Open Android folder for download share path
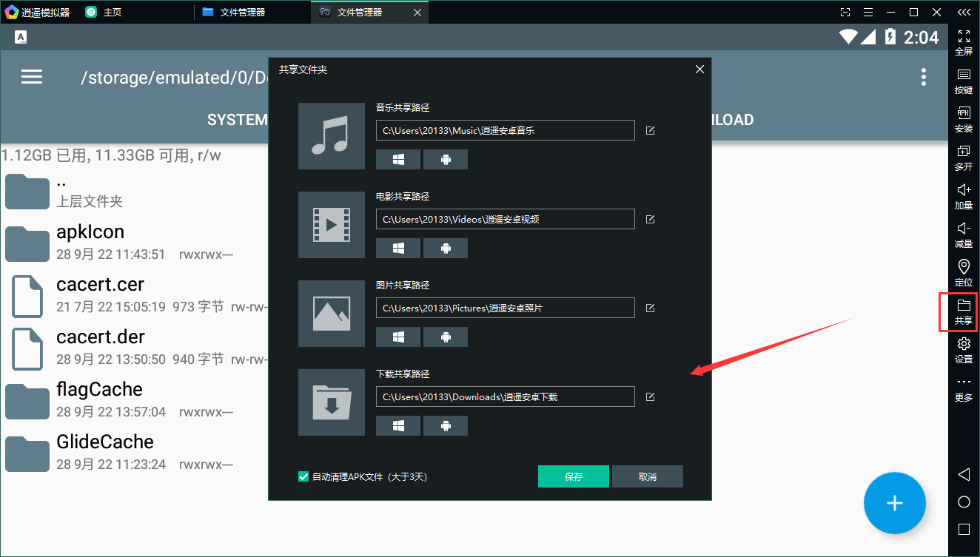 pos(446,426)
